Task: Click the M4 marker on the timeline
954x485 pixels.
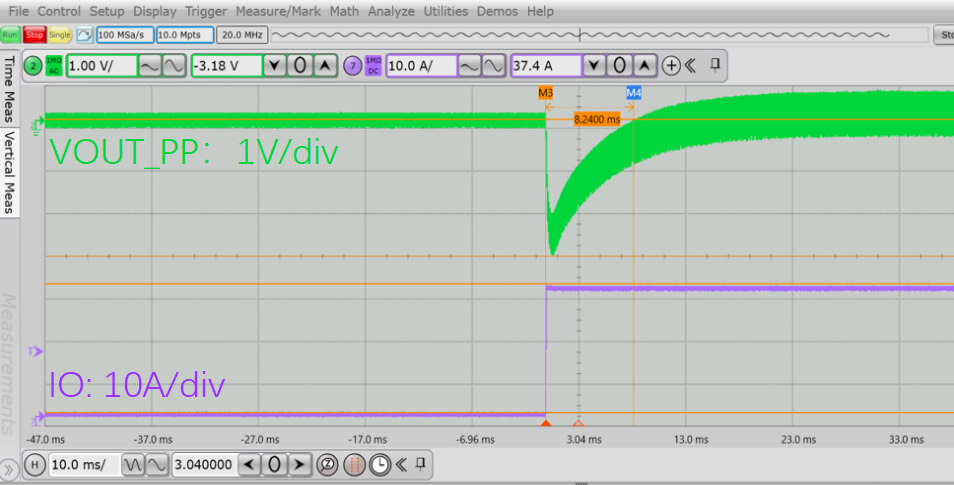Action: click(x=633, y=92)
